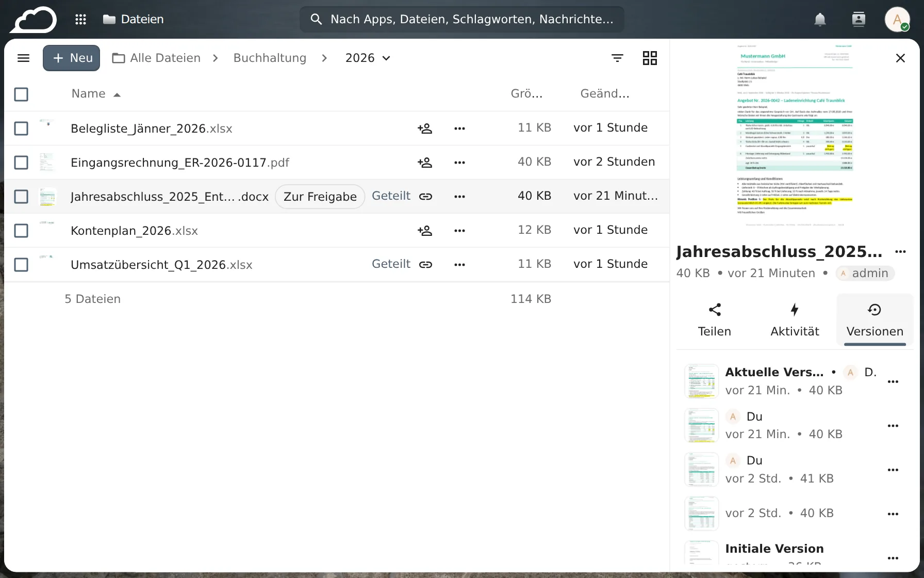Go to Buchhaltung breadcrumb
This screenshot has height=578, width=924.
(270, 58)
